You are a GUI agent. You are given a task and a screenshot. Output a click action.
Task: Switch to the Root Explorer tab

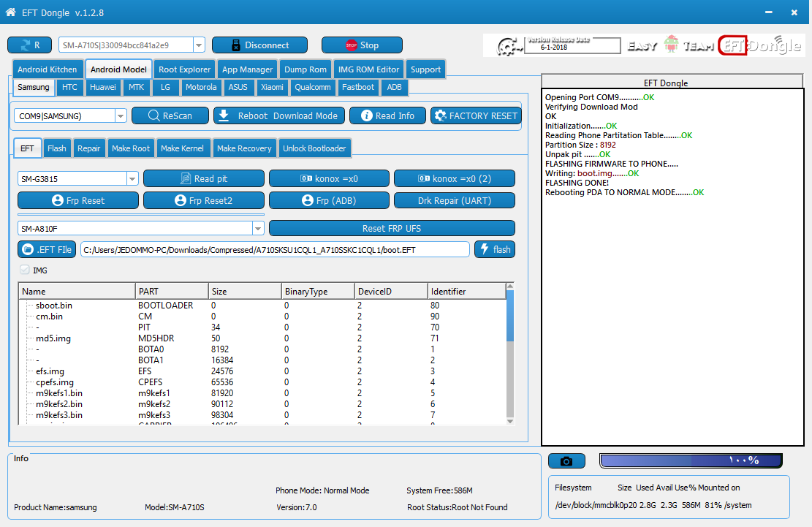coord(184,69)
